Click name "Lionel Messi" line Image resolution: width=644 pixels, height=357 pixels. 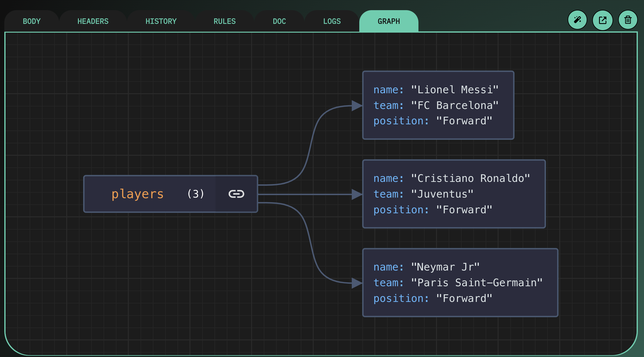point(436,90)
